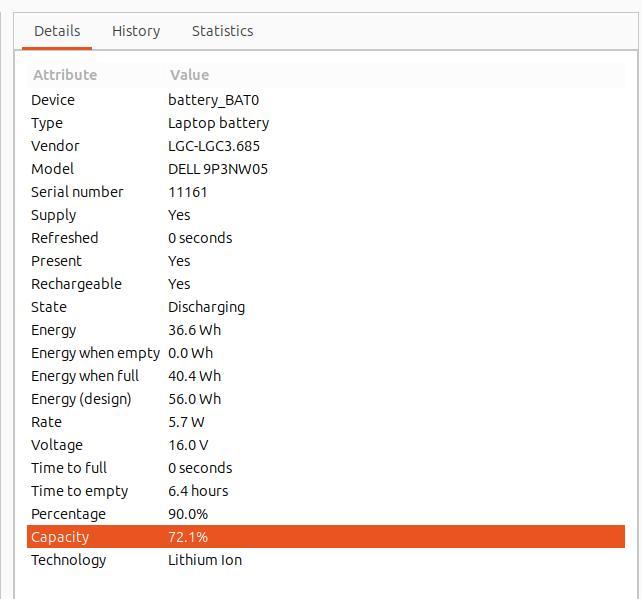642x599 pixels.
Task: Select the Device battery_BAT0 row
Action: click(x=326, y=100)
